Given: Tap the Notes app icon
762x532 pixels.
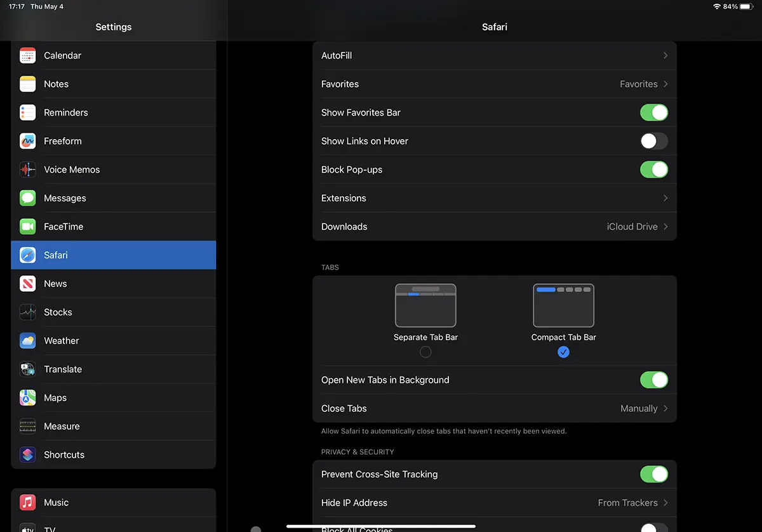Looking at the screenshot, I should click(x=27, y=84).
